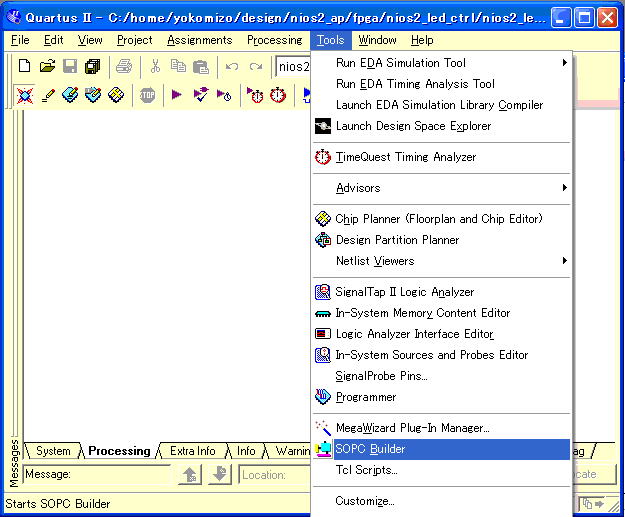Screen dimensions: 625x517
Task: Click the Message text field
Action: coord(97,474)
